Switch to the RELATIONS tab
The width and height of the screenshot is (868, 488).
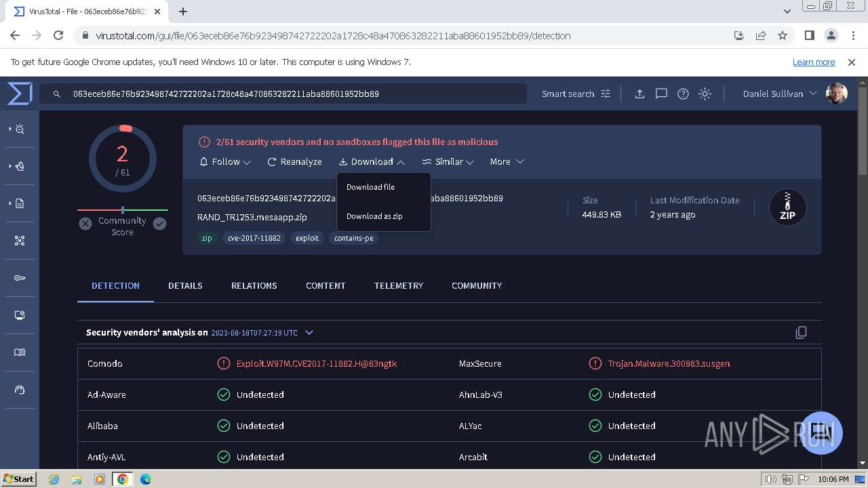point(254,285)
